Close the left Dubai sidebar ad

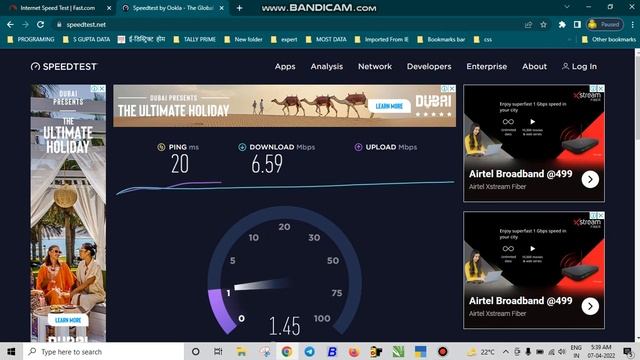(x=102, y=89)
